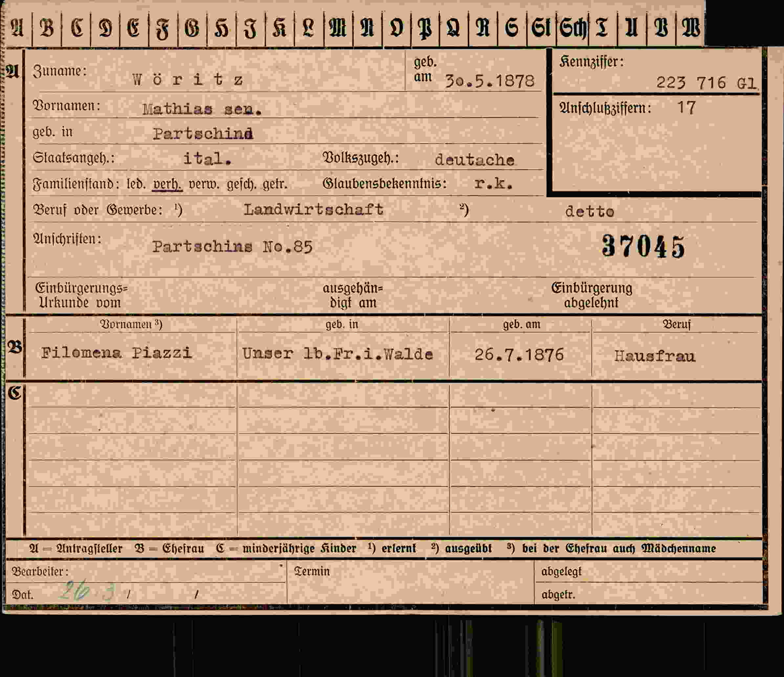The height and width of the screenshot is (677, 784).
Task: Select 'Einbürgerungs-Urkunde vom' label
Action: [81, 295]
